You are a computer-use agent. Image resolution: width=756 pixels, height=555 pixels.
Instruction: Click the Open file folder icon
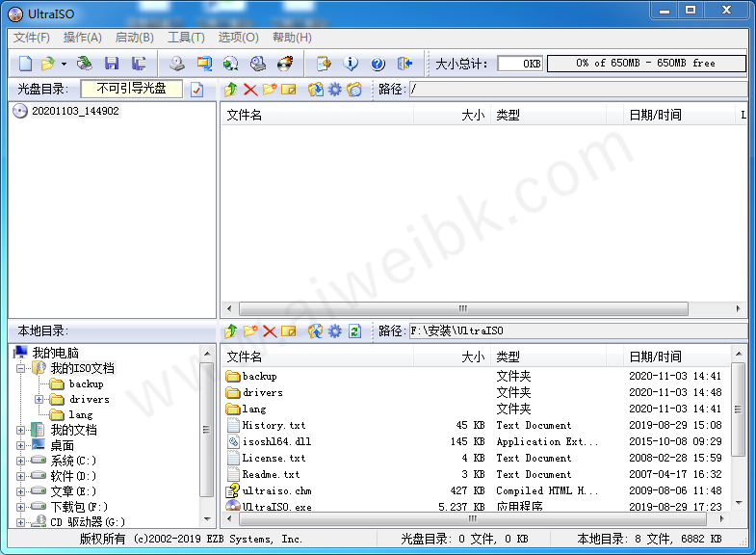click(x=48, y=64)
